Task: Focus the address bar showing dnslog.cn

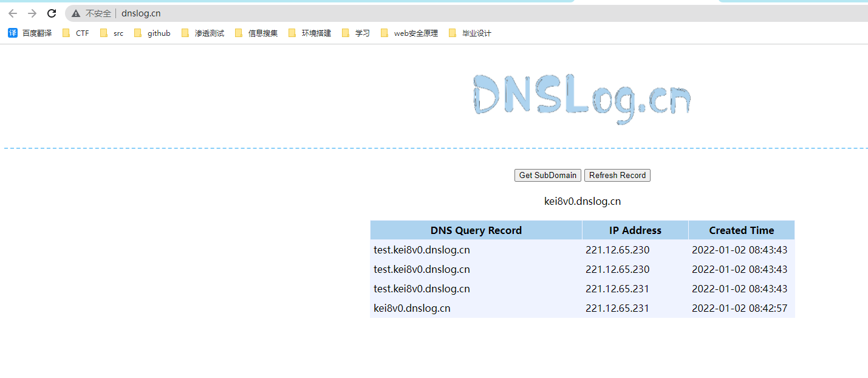Action: click(467, 13)
